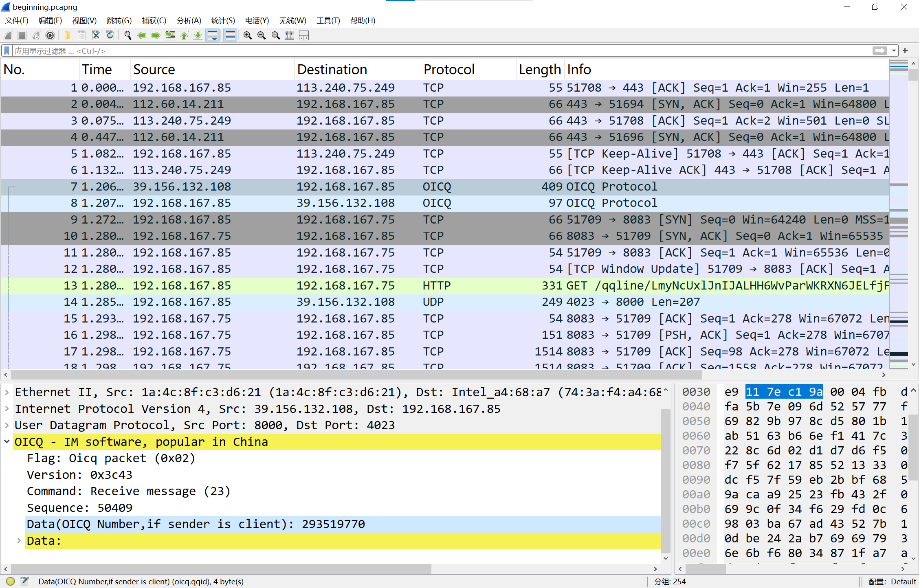Open a capture file with folder icon

(68, 36)
